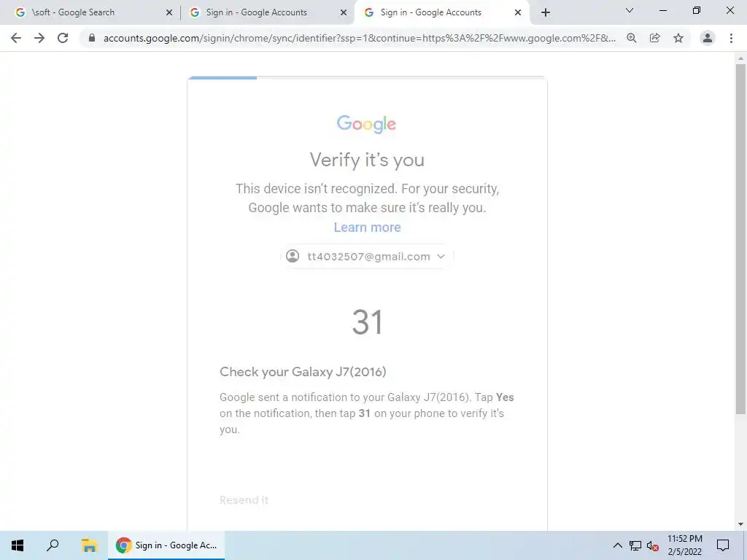Image resolution: width=747 pixels, height=560 pixels.
Task: Open the notification center icon
Action: coord(723,545)
